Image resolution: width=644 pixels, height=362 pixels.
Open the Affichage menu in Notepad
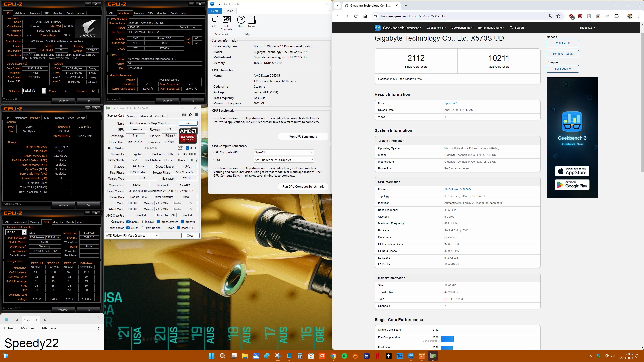click(x=49, y=328)
